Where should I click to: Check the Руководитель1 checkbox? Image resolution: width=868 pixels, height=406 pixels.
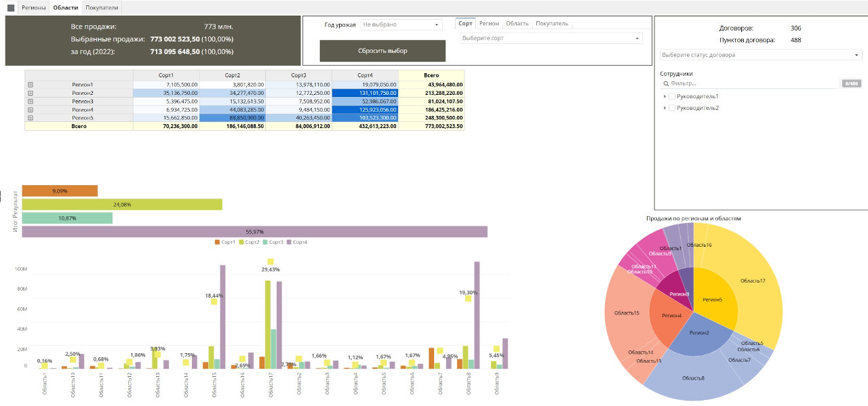tap(672, 97)
